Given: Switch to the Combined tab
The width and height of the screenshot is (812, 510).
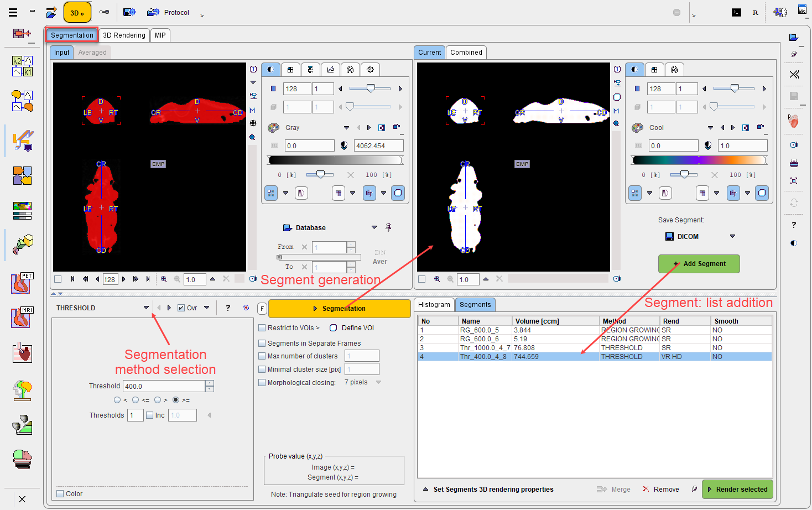Looking at the screenshot, I should (466, 52).
